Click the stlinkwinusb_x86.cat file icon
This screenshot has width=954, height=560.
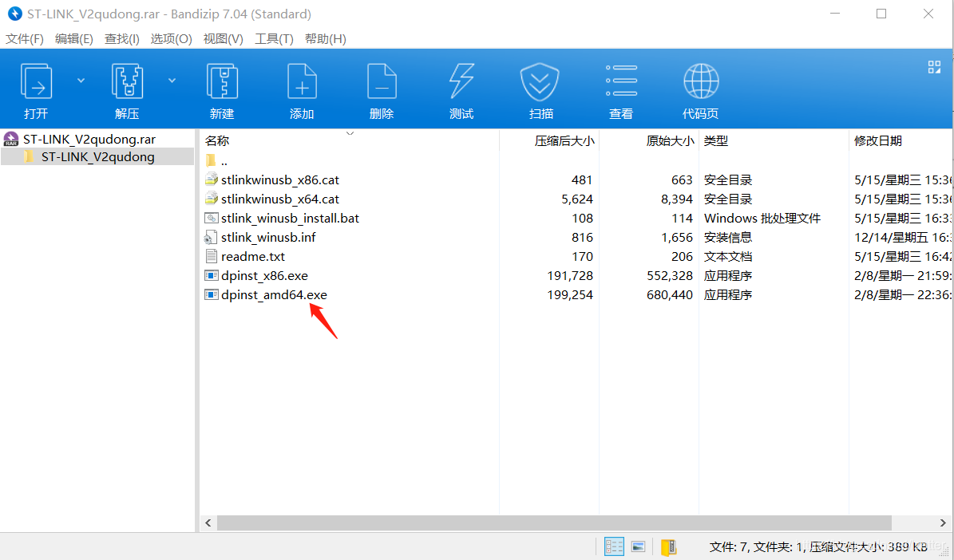coord(211,179)
